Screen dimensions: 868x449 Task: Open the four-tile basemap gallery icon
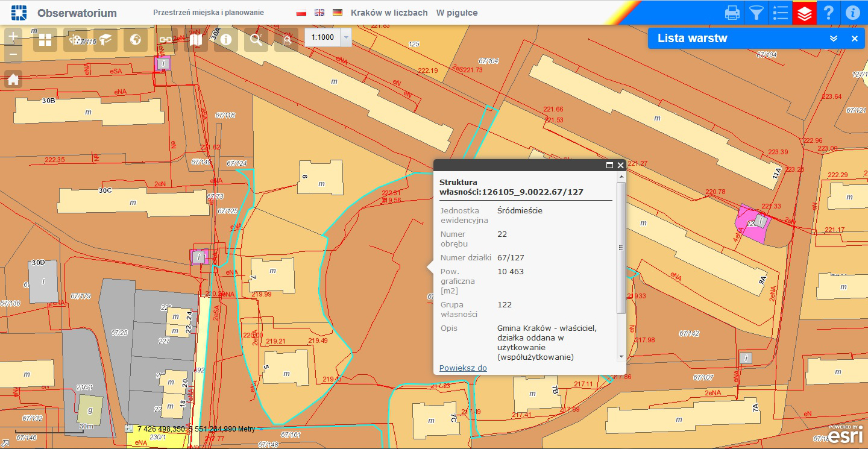click(x=45, y=40)
